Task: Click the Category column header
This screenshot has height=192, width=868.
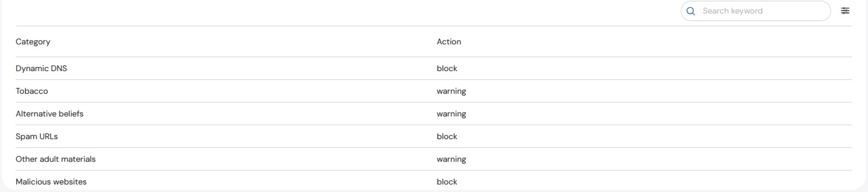Action: point(33,42)
